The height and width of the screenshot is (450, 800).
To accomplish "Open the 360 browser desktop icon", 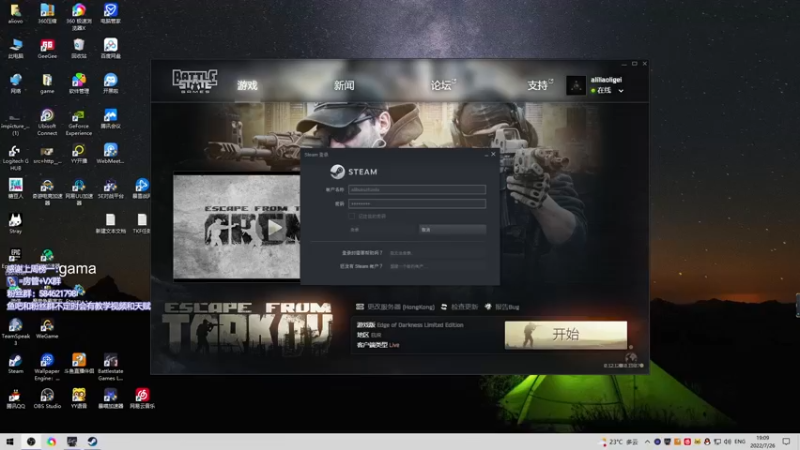I will [79, 16].
